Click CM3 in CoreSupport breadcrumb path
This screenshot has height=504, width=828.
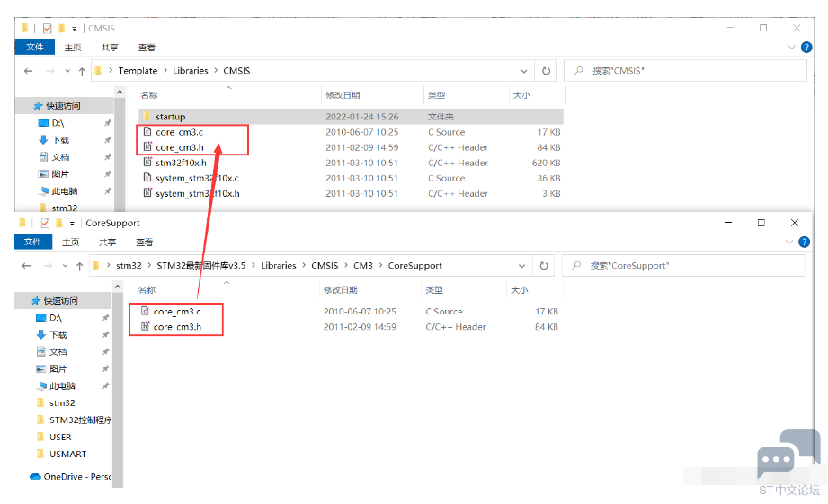click(362, 266)
